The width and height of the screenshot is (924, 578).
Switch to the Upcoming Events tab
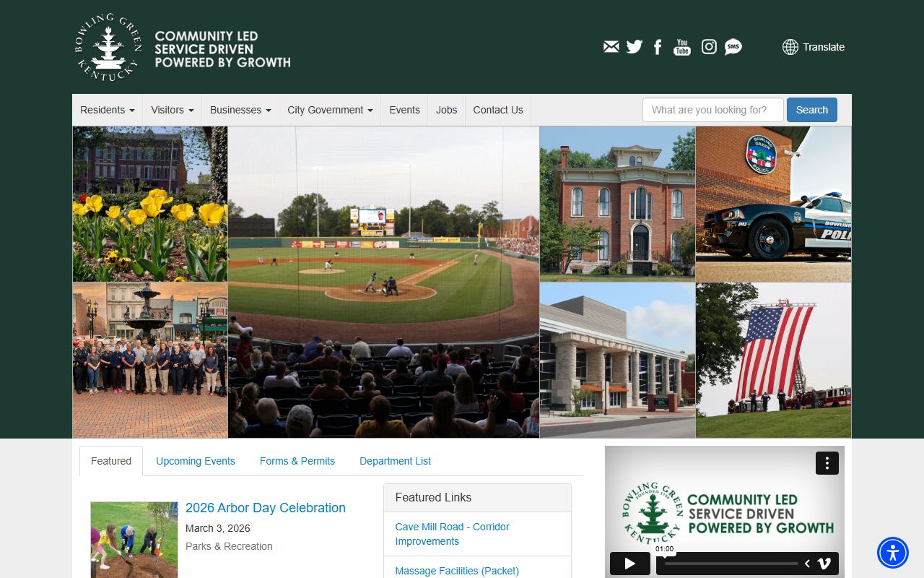coord(196,461)
